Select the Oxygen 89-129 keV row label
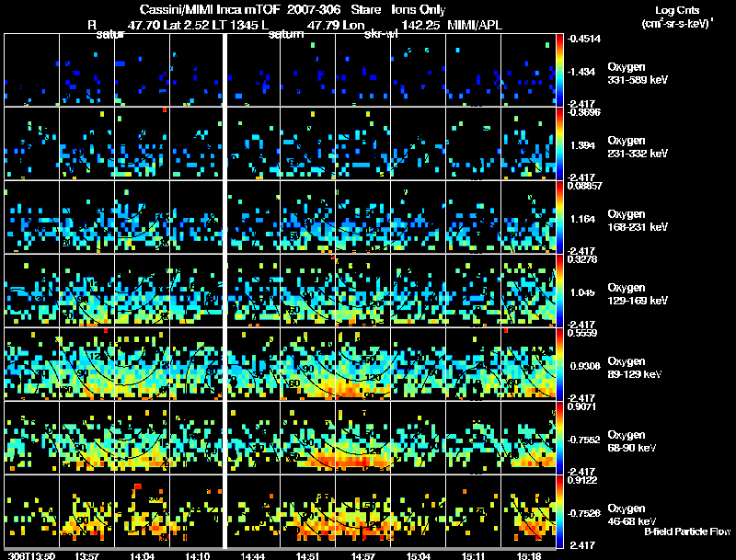736x560 pixels. pos(635,368)
